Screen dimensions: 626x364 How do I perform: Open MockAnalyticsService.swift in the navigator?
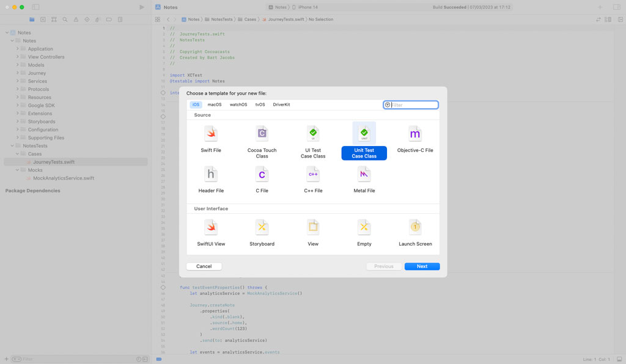63,178
